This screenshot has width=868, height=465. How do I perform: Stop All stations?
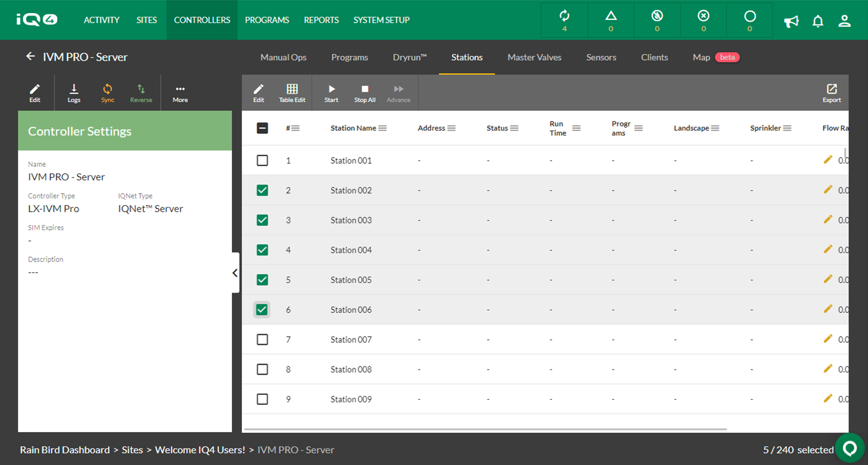pyautogui.click(x=365, y=93)
